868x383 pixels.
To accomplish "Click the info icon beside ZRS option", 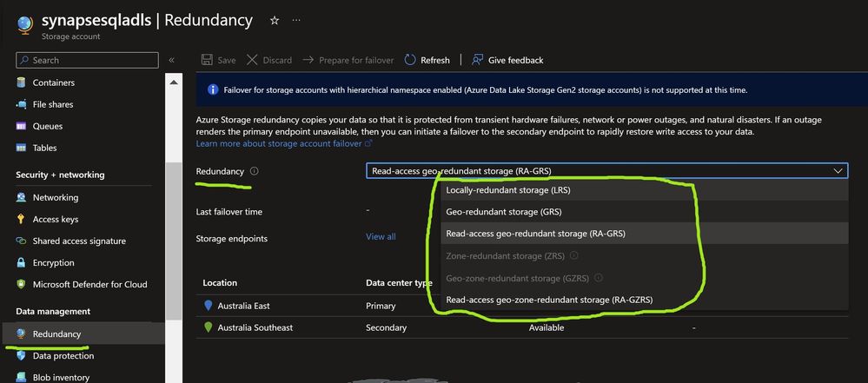I will coord(574,255).
